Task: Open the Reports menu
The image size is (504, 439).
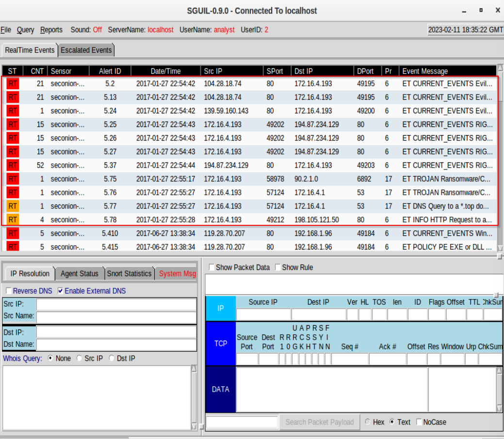Action: tap(51, 30)
